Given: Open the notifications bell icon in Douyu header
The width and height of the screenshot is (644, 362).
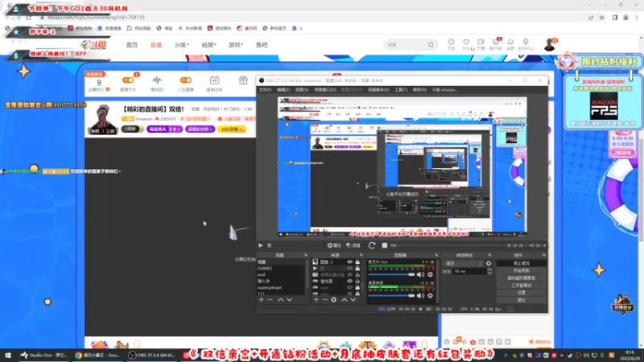Looking at the screenshot, I should pos(510,43).
